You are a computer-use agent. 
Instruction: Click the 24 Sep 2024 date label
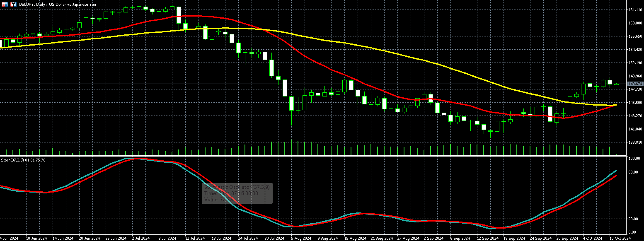pyautogui.click(x=541, y=239)
